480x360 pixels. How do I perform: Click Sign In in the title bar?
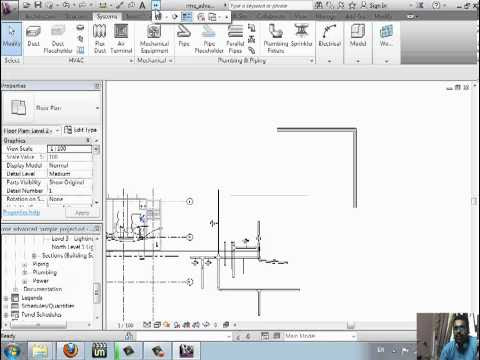click(x=373, y=5)
